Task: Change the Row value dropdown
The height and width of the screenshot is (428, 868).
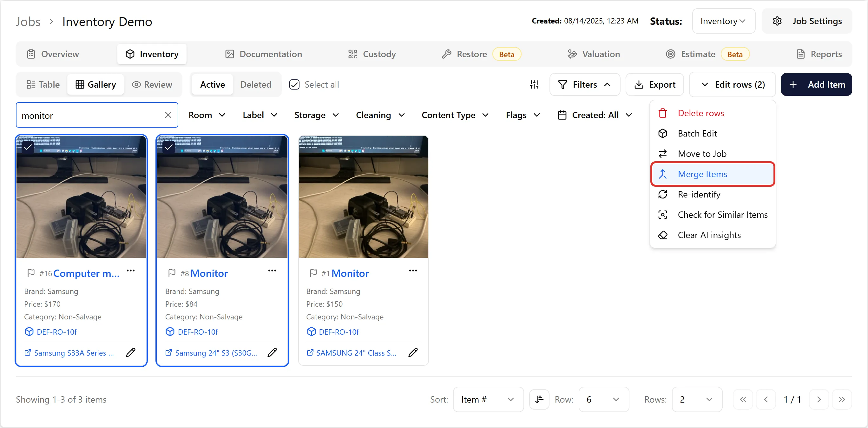Action: 603,399
